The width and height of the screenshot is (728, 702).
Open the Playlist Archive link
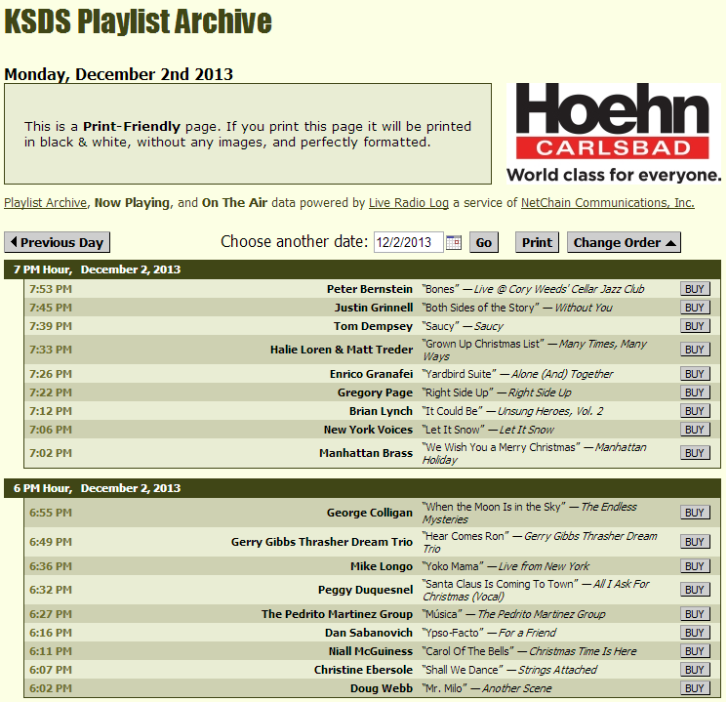[x=46, y=203]
